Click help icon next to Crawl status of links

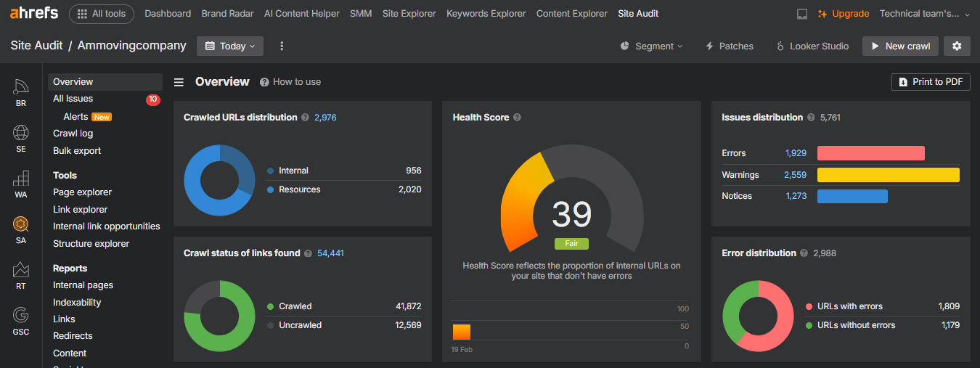[x=308, y=253]
